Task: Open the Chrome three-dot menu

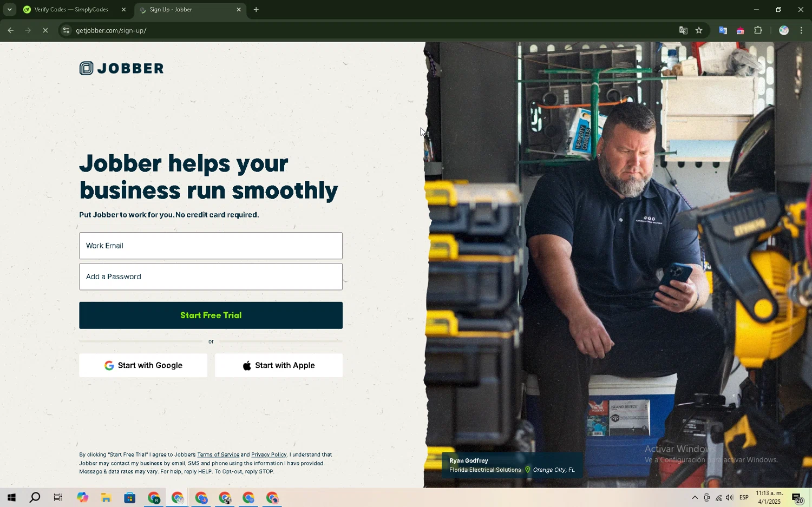Action: [x=801, y=31]
